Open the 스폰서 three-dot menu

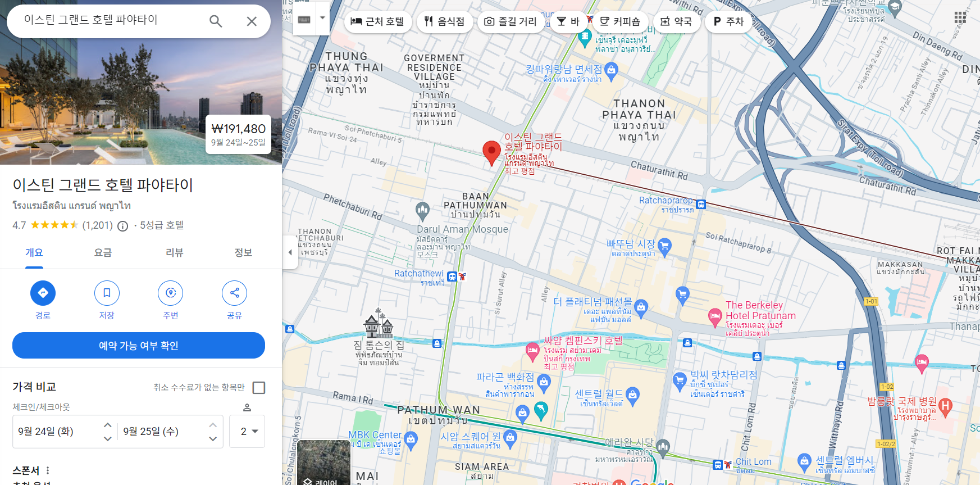tap(48, 470)
